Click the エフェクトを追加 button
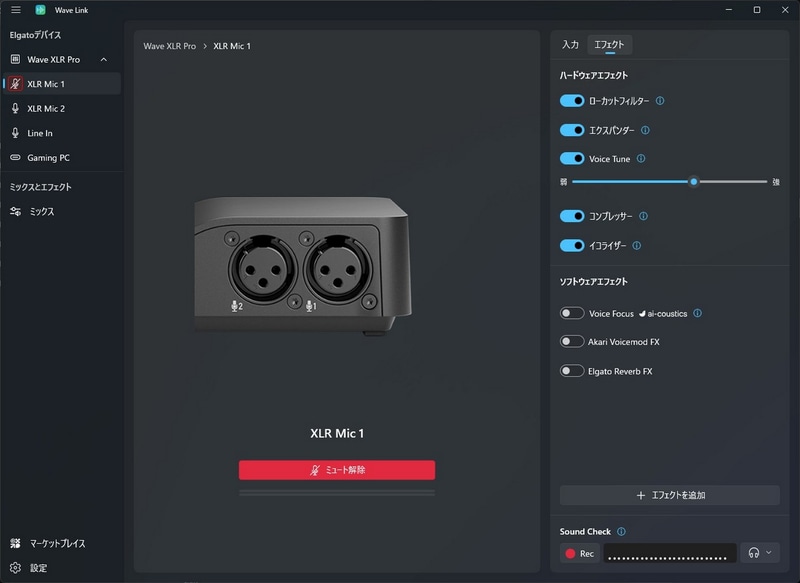Image resolution: width=800 pixels, height=583 pixels. click(x=669, y=495)
